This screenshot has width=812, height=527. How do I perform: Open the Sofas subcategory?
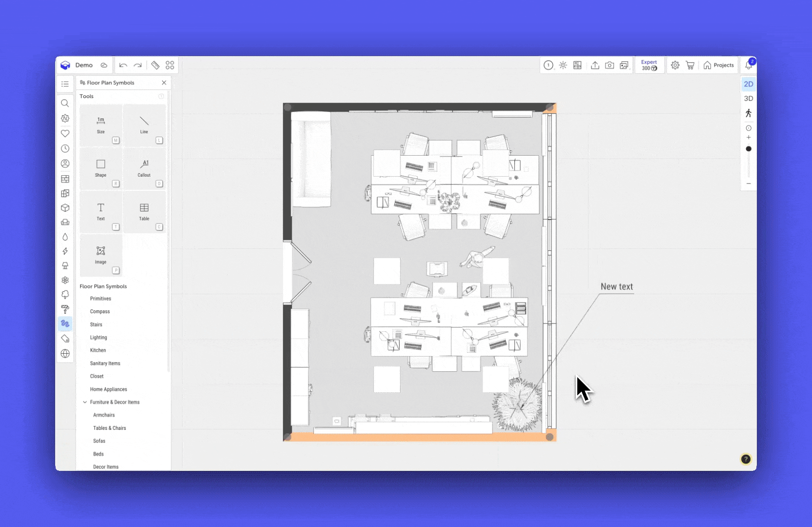tap(99, 441)
